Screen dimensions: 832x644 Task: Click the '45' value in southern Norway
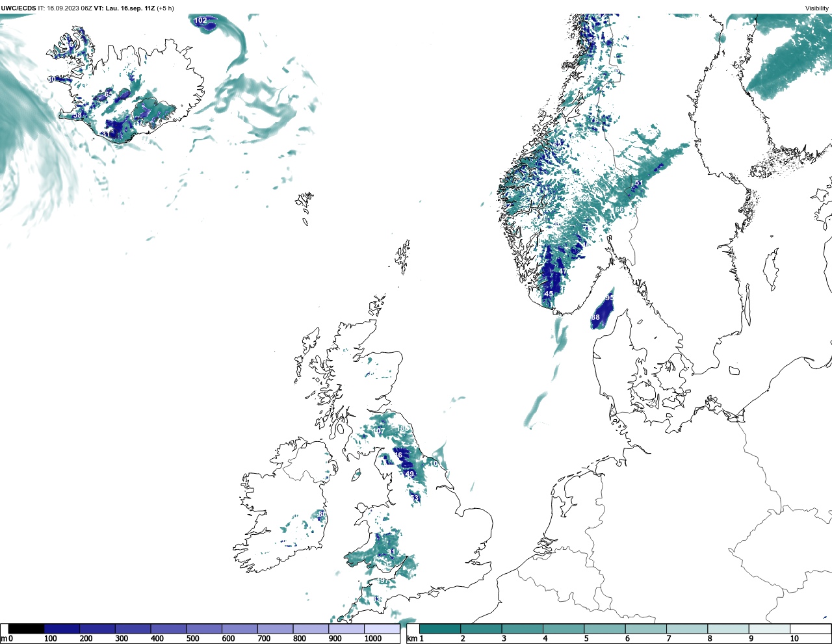549,294
